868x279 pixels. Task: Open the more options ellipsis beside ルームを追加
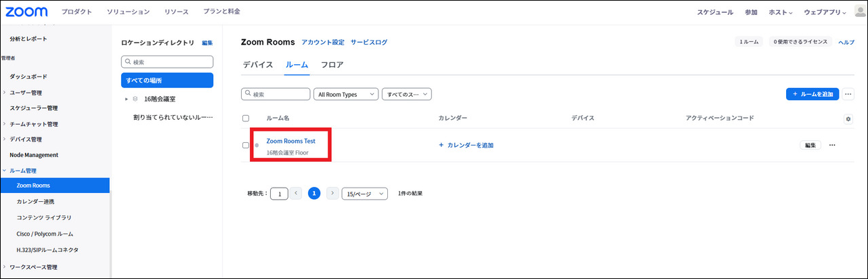click(x=848, y=94)
